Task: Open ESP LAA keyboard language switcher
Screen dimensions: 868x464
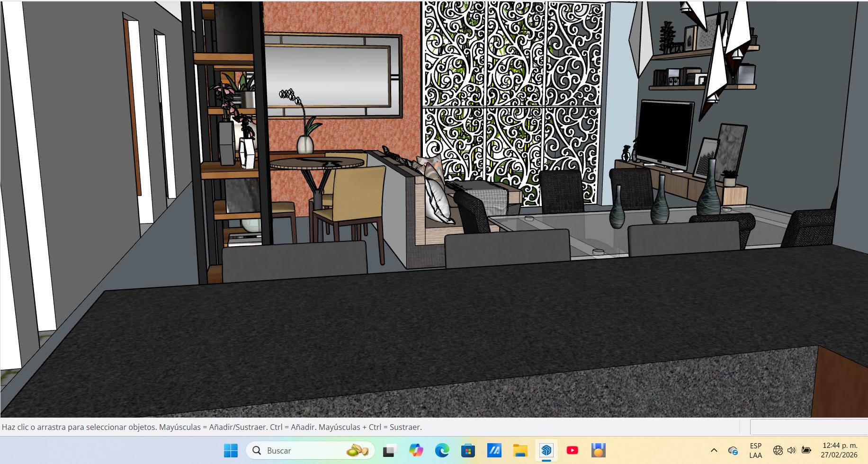Action: coord(755,450)
